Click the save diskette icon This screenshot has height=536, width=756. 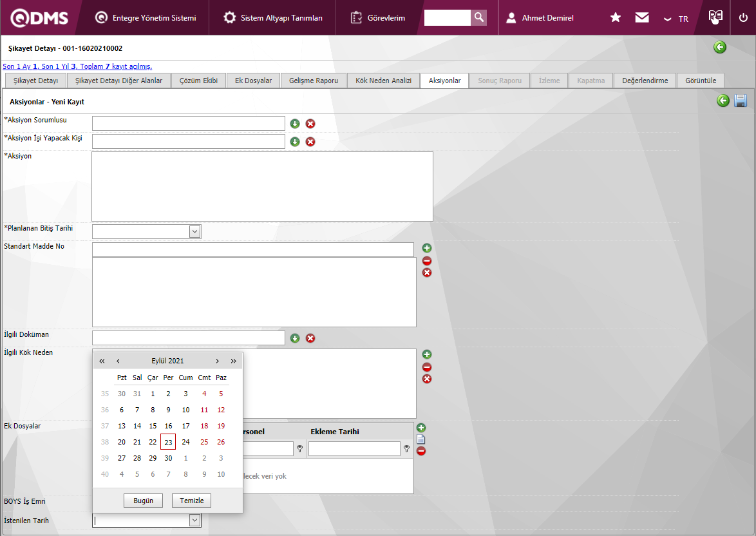(741, 100)
